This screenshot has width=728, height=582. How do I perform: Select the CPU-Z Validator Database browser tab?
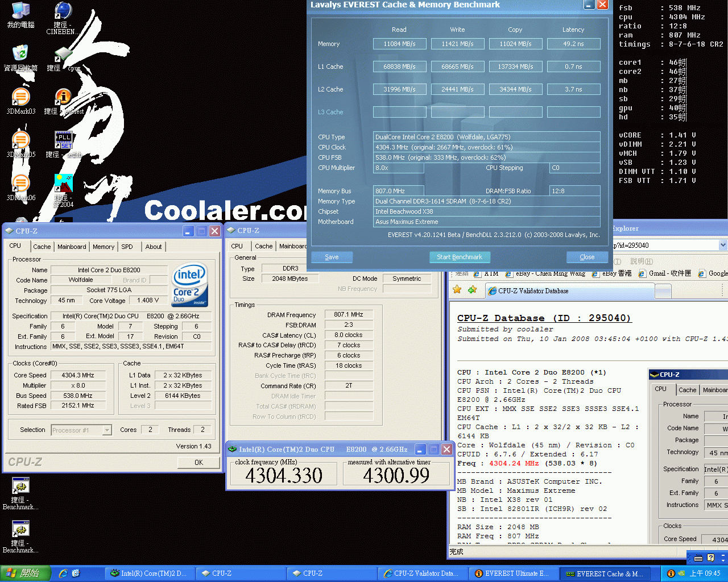pyautogui.click(x=569, y=290)
